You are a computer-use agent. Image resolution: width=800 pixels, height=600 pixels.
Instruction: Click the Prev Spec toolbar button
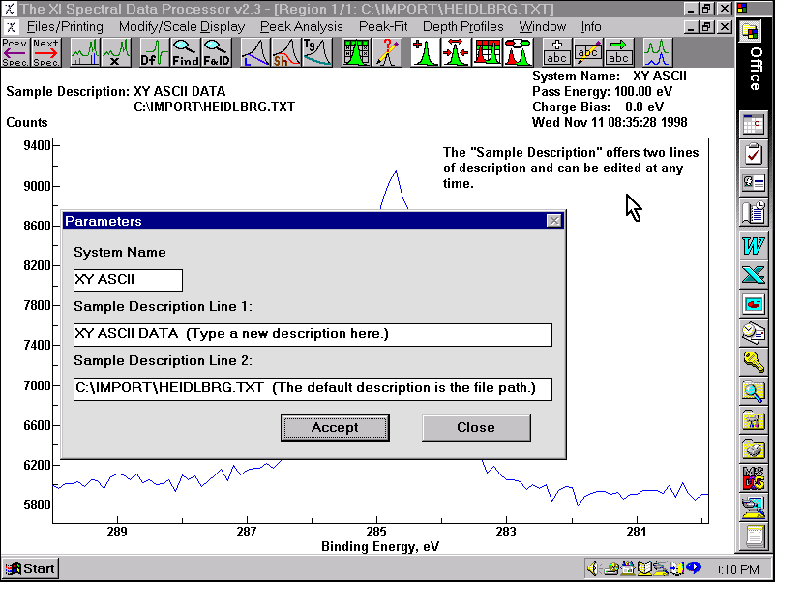pos(15,51)
